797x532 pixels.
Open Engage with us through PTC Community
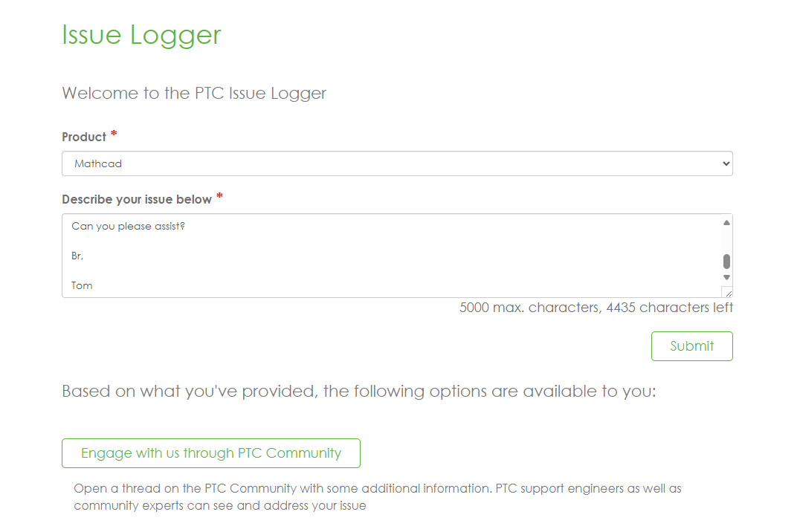click(211, 453)
